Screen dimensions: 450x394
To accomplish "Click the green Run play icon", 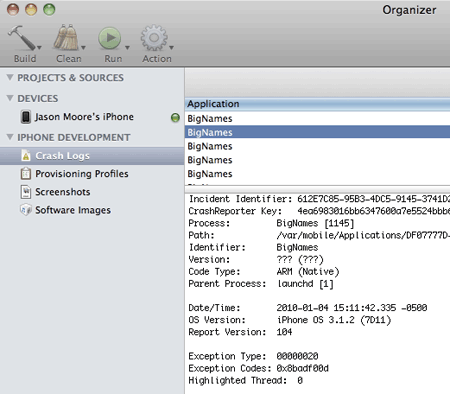I will pos(110,38).
